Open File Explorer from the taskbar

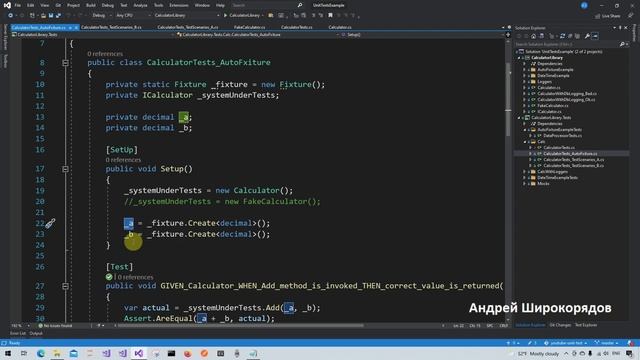click(x=57, y=353)
